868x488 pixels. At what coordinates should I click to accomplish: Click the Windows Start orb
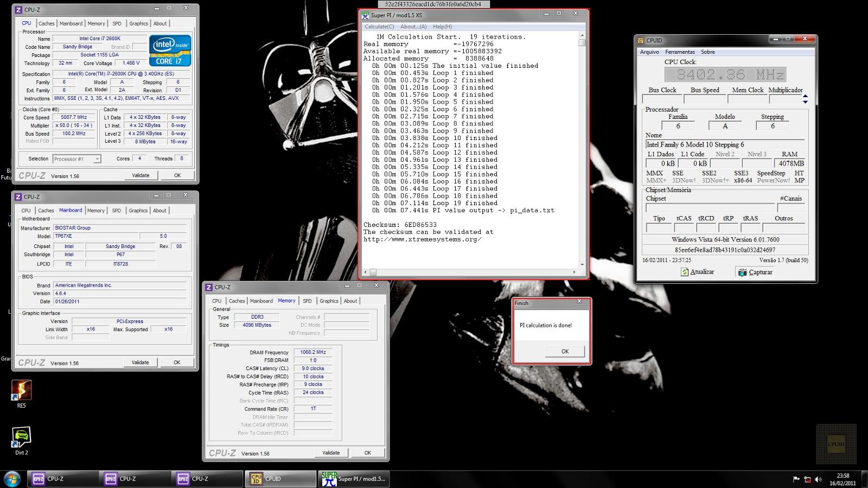[x=12, y=479]
